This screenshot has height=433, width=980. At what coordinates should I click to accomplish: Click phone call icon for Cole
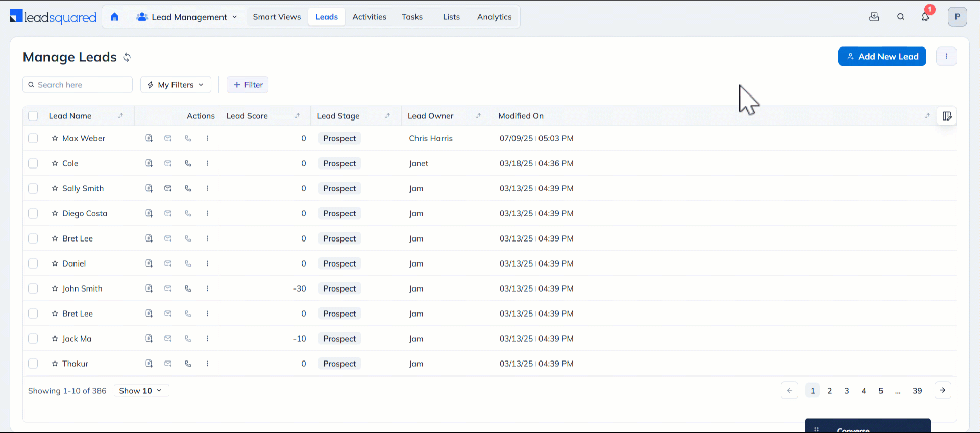pyautogui.click(x=188, y=163)
